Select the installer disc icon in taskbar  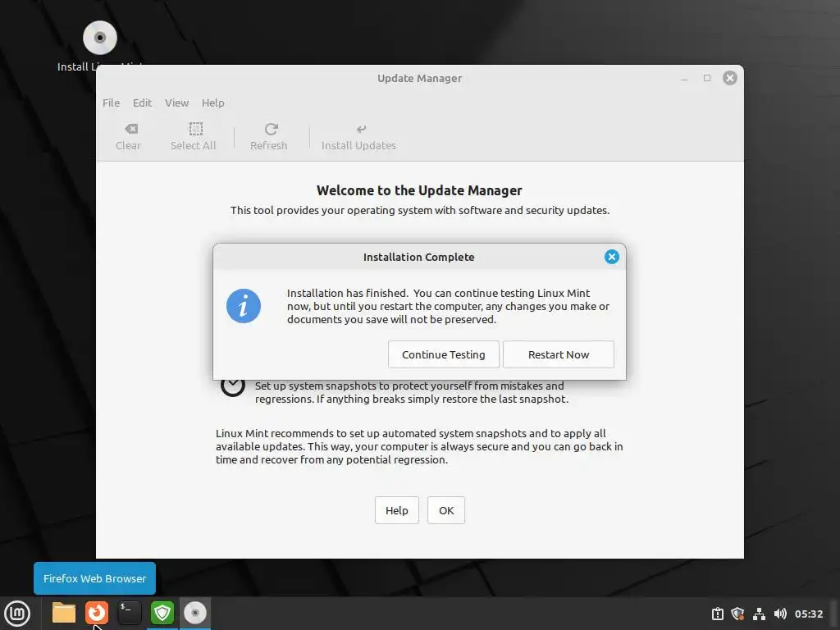coord(195,613)
